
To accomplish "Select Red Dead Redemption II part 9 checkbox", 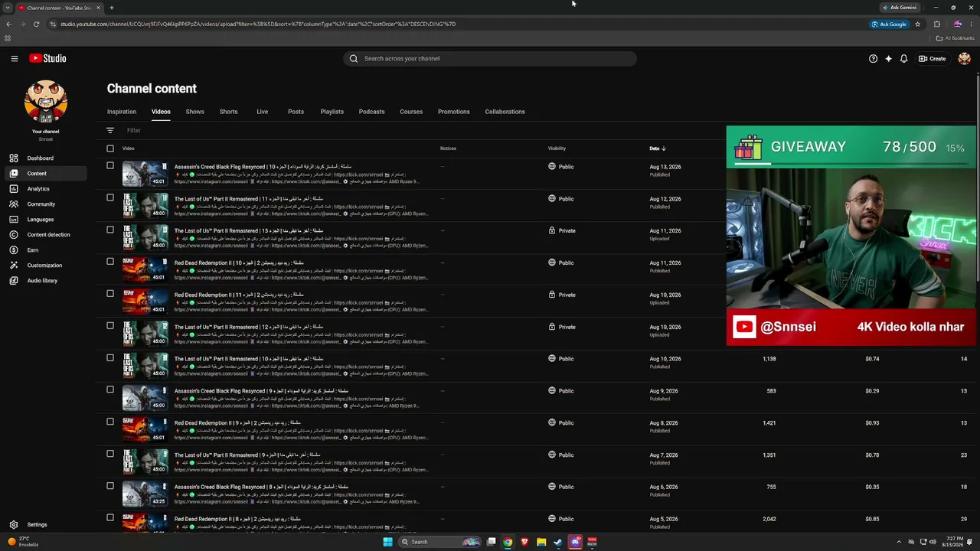I will (110, 422).
